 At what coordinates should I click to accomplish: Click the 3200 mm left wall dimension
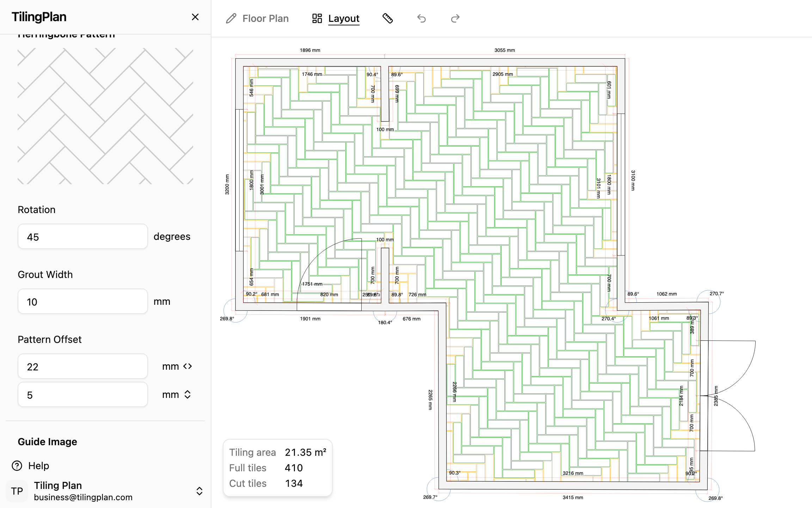[x=227, y=185]
